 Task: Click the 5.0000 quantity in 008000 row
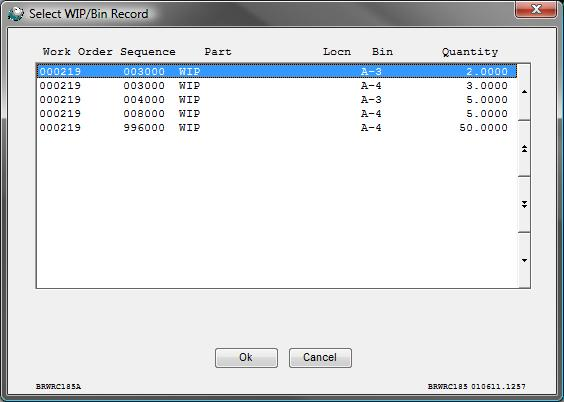[x=487, y=114]
